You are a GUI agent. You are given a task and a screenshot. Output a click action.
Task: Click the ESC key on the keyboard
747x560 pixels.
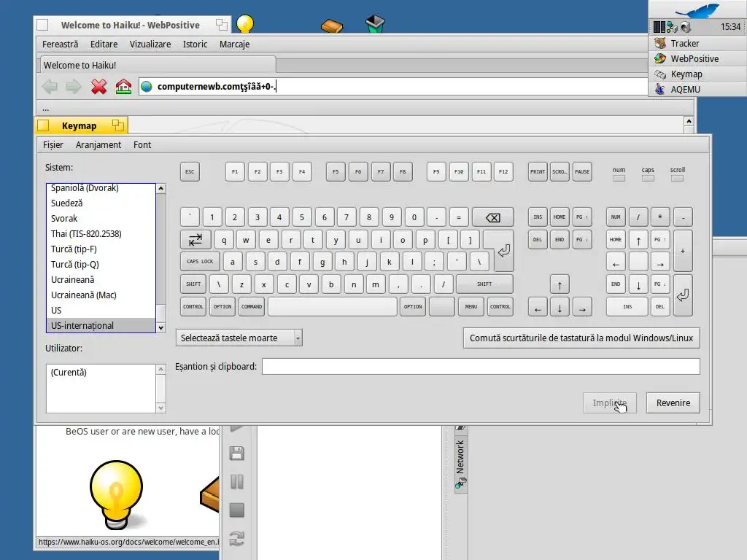pyautogui.click(x=190, y=172)
